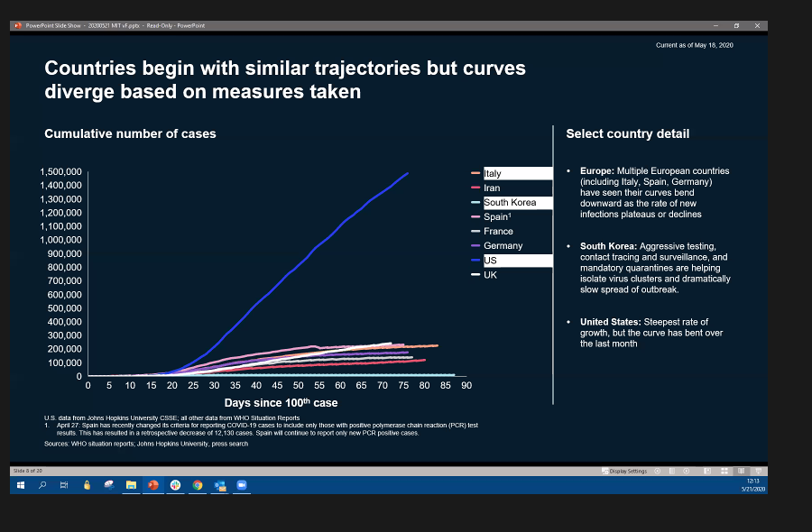Click the window title '20200321 MIT vF.pptx'
The height and width of the screenshot is (532, 812).
[114, 25]
